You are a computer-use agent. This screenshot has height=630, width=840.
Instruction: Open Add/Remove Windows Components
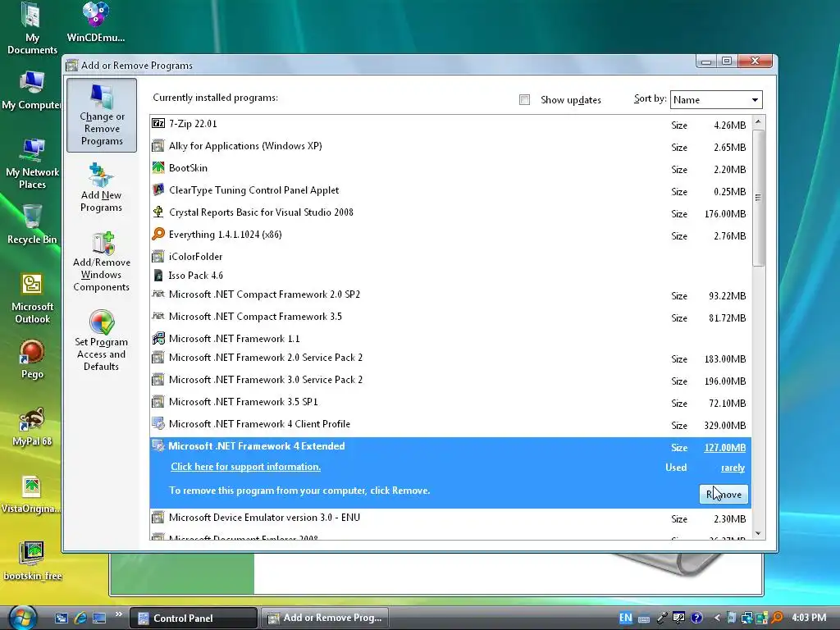[x=102, y=262]
